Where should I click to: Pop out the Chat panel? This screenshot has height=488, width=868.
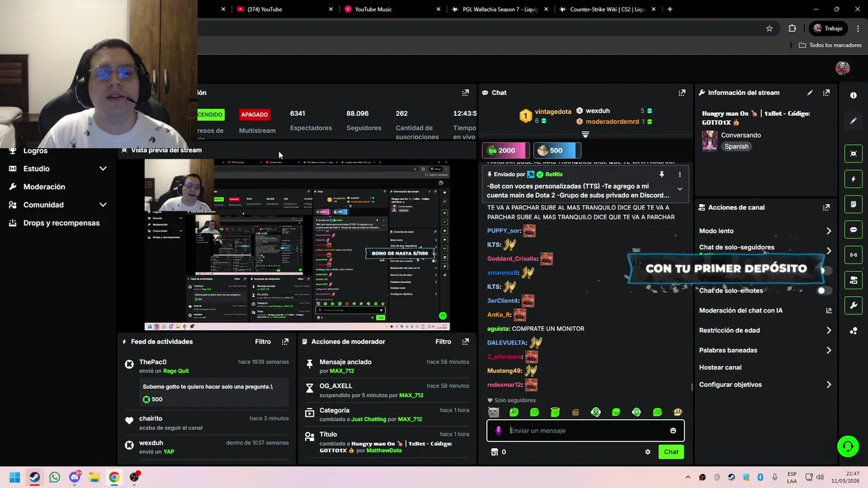coord(682,93)
